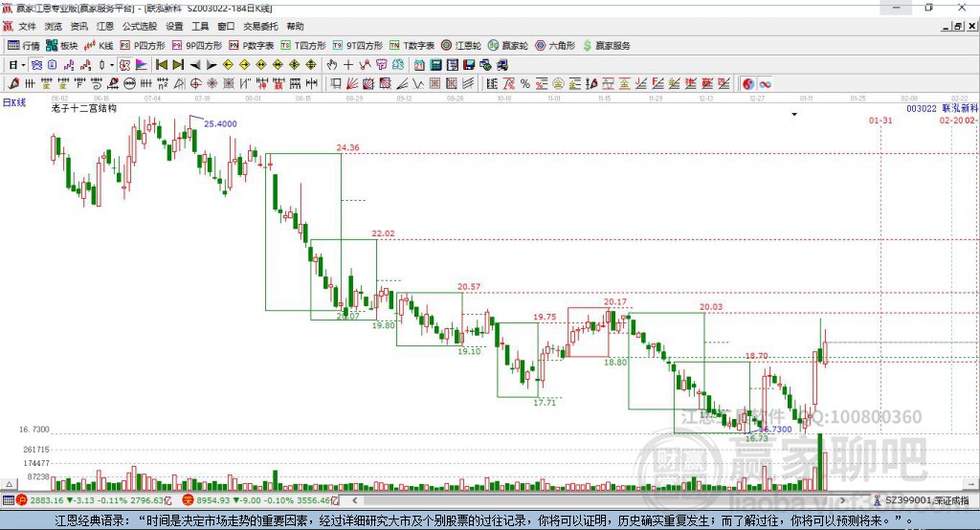
Task: Click horizontal scrollbar right arrow
Action: click(x=842, y=500)
